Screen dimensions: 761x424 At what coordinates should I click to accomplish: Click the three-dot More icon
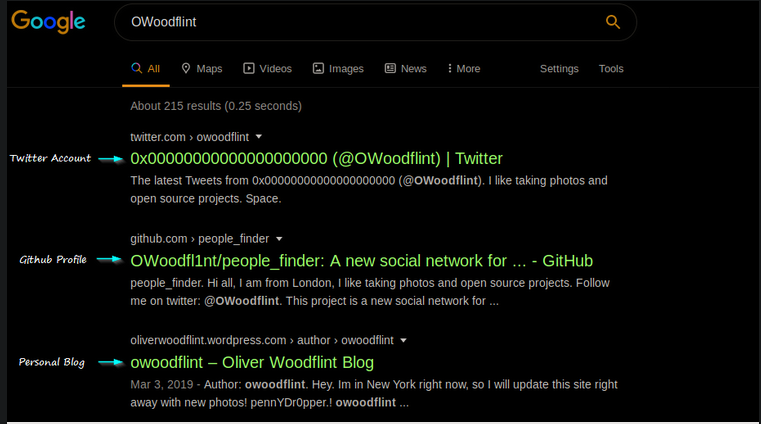pyautogui.click(x=450, y=69)
